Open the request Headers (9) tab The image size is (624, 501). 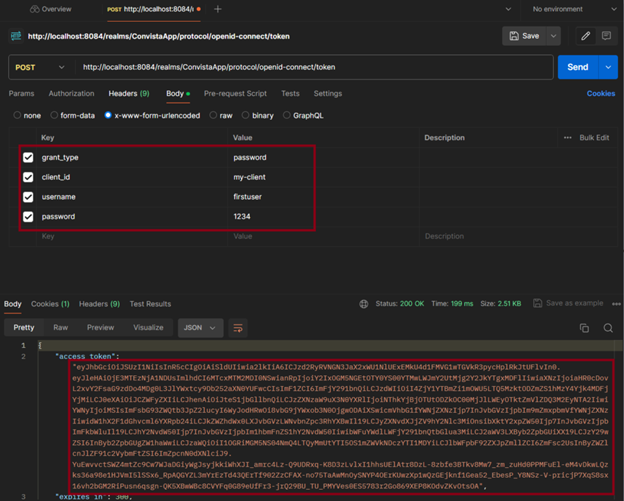click(x=129, y=94)
